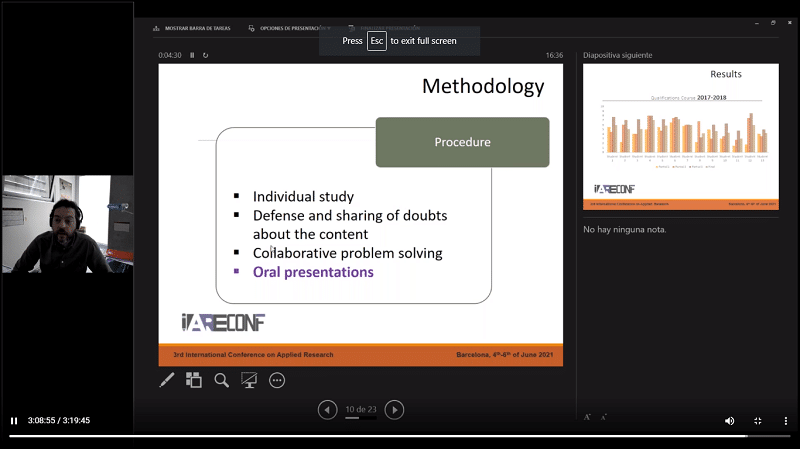Restart the presentation timer
Image resolution: width=800 pixels, height=449 pixels.
tap(205, 55)
